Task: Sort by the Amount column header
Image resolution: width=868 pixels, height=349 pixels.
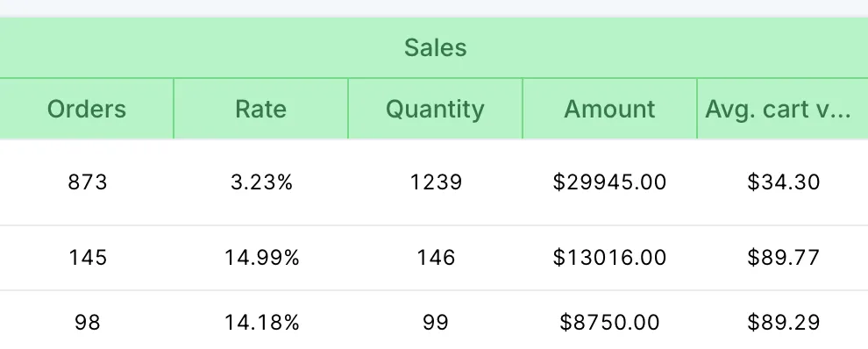Action: [x=609, y=109]
